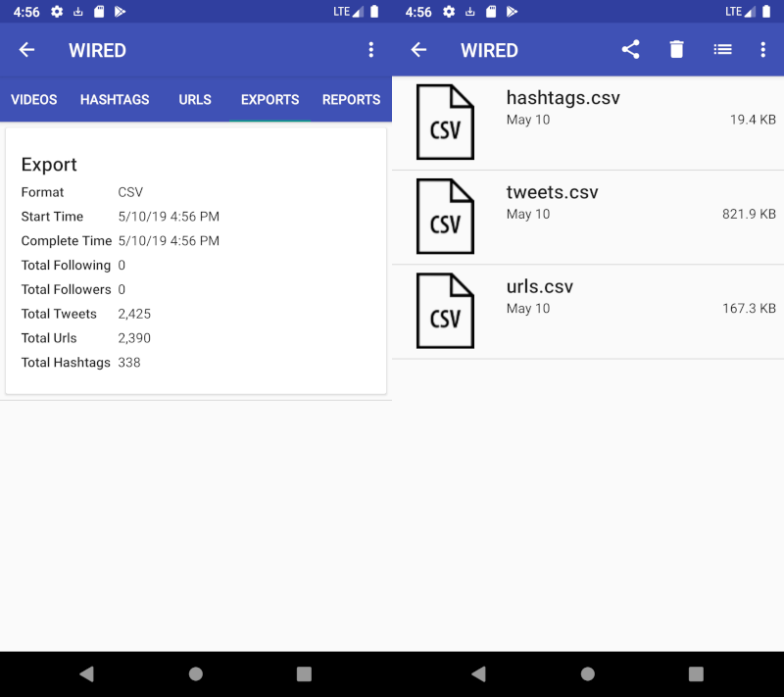Image resolution: width=784 pixels, height=697 pixels.
Task: Go to the REPORTS tab
Action: click(x=351, y=100)
